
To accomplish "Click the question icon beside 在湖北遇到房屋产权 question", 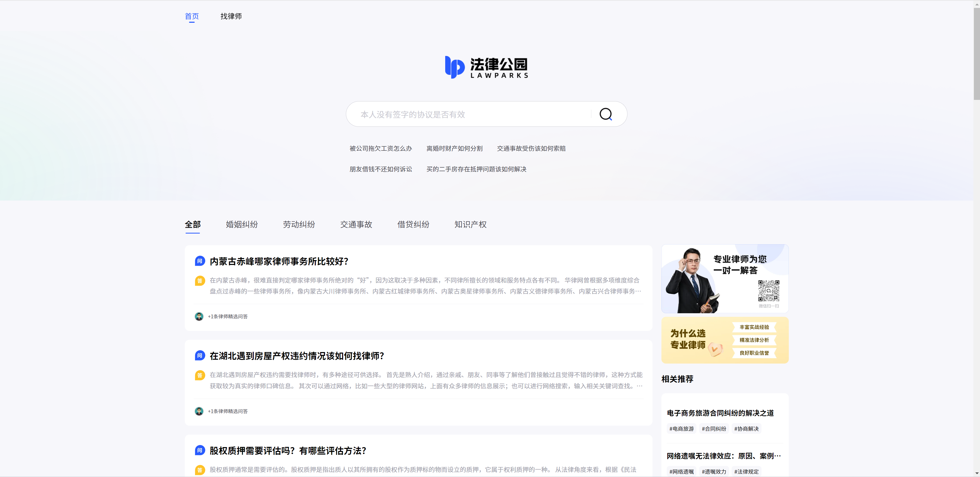I will [x=200, y=356].
